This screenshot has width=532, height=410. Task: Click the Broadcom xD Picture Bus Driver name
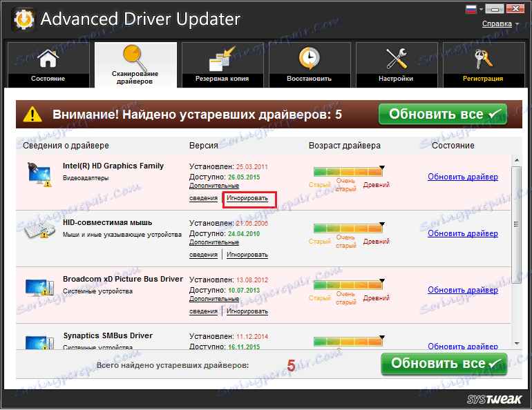click(x=123, y=280)
